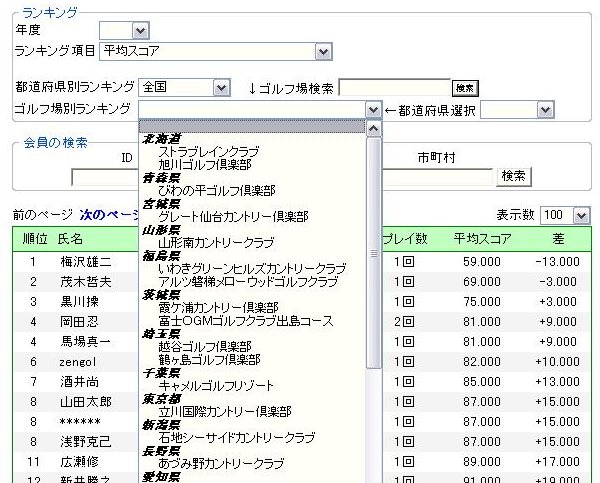Click the 東京都 group heading
The height and width of the screenshot is (483, 600).
point(161,399)
